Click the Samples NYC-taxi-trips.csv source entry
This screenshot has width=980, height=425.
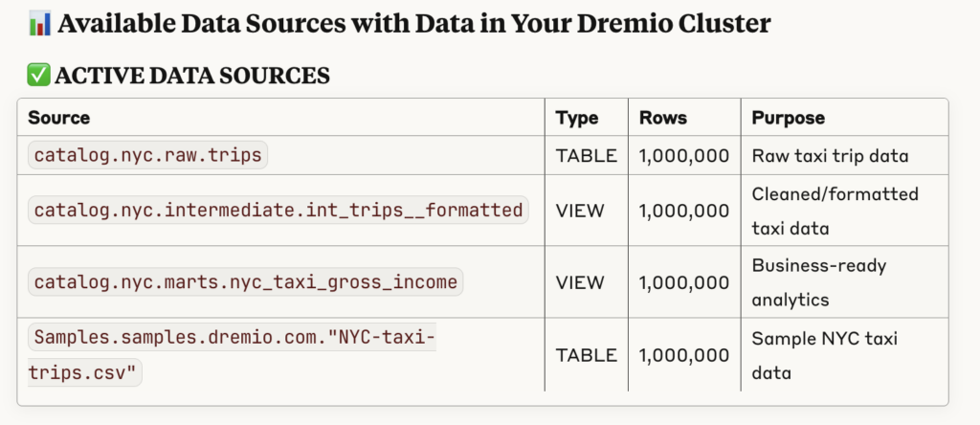click(232, 356)
